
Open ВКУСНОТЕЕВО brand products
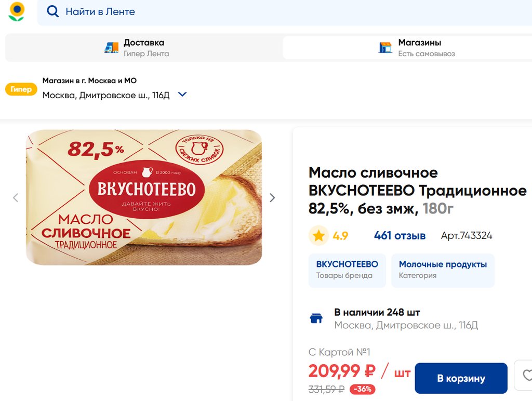(x=347, y=270)
